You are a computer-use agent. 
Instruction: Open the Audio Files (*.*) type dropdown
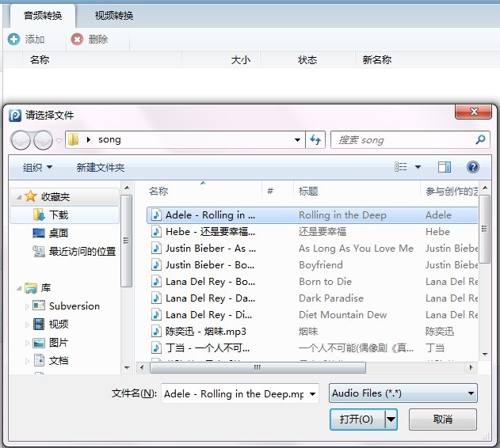(x=403, y=393)
